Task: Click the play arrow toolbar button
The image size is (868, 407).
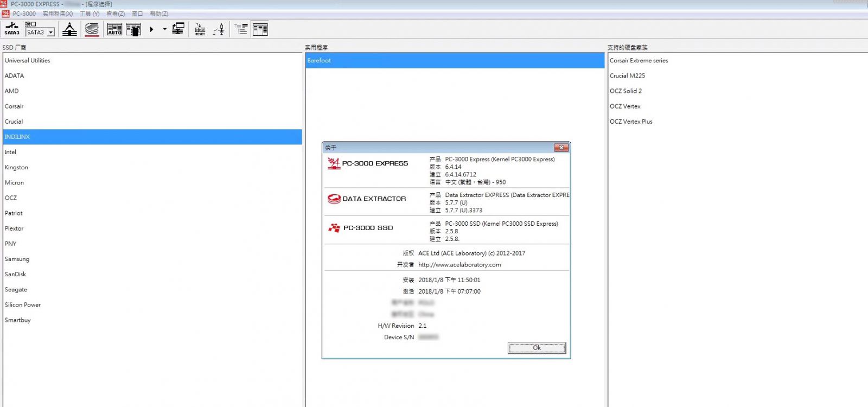Action: pos(152,29)
